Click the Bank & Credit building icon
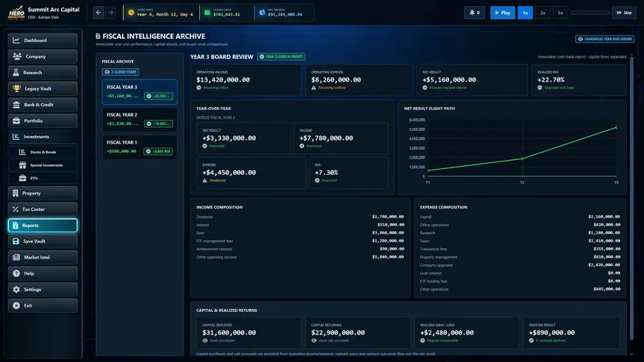Viewport: 644px width, 362px height. (x=16, y=105)
